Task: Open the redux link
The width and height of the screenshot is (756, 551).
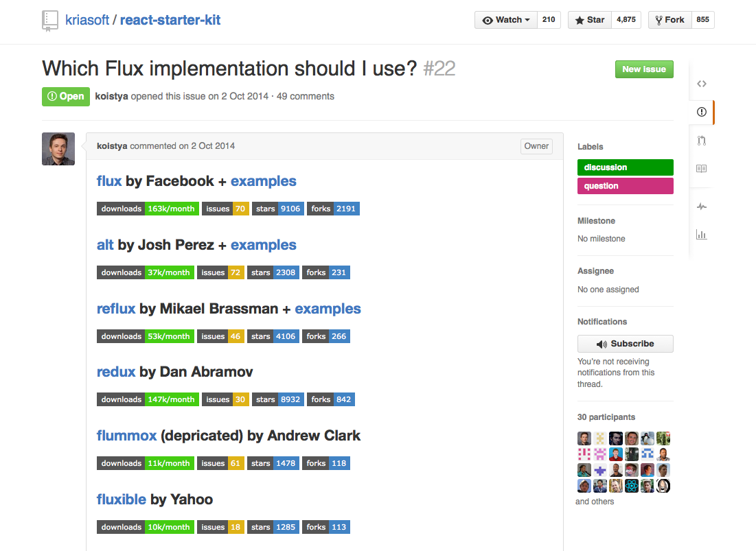Action: point(116,372)
